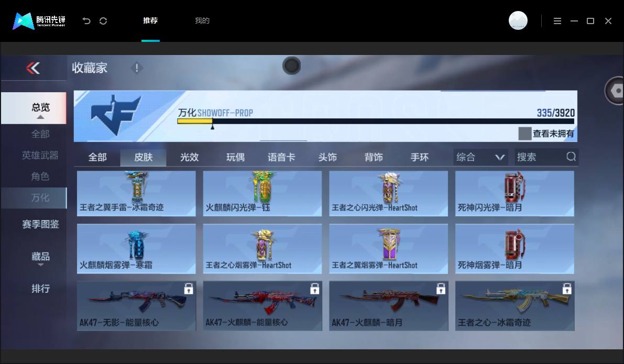Select the 玩偶 filter tab

(235, 157)
